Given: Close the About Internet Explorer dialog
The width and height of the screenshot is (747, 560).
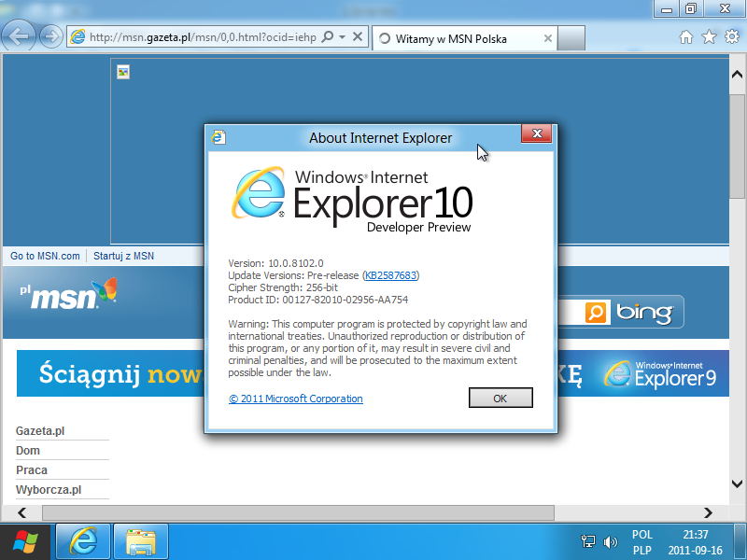Looking at the screenshot, I should coord(536,133).
